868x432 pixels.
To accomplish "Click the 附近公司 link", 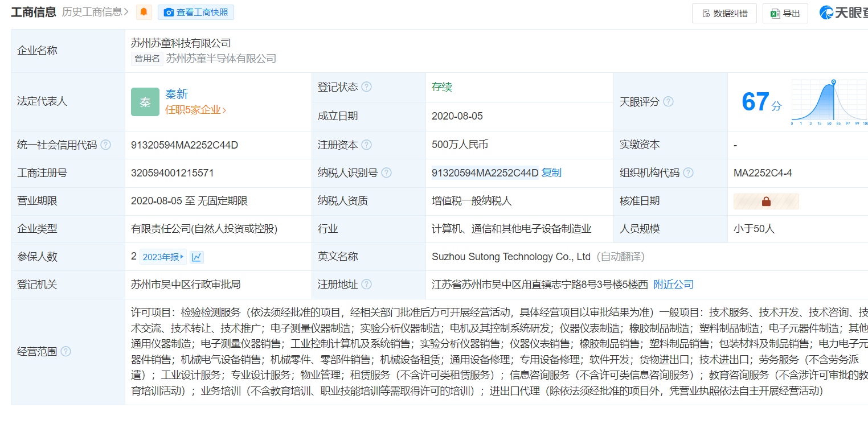I will point(674,285).
